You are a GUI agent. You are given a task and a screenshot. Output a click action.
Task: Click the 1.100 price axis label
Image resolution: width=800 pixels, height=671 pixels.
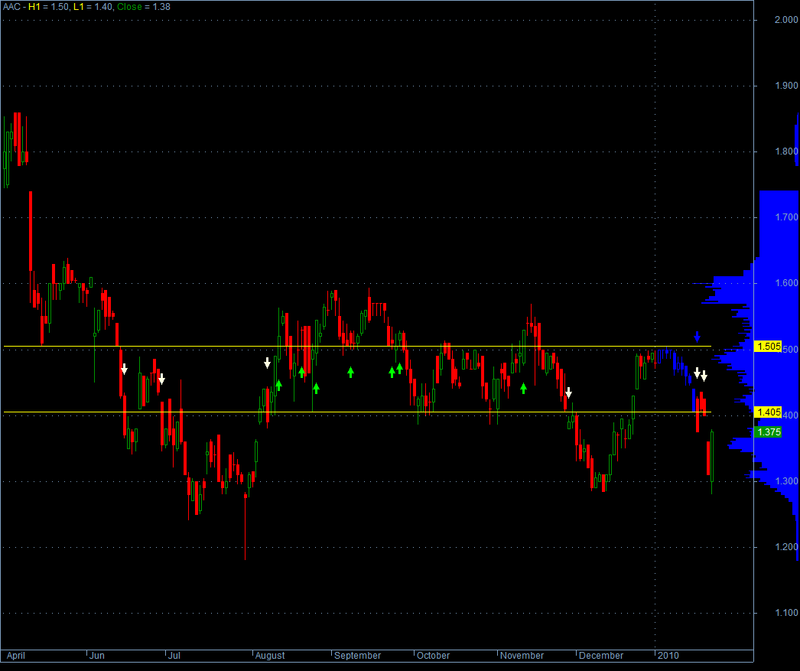786,613
